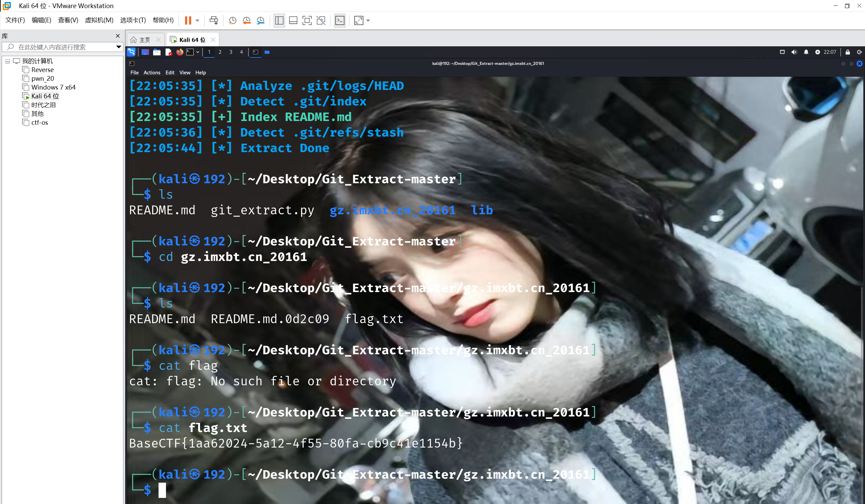Open the dropdown next to the pause button

(197, 21)
